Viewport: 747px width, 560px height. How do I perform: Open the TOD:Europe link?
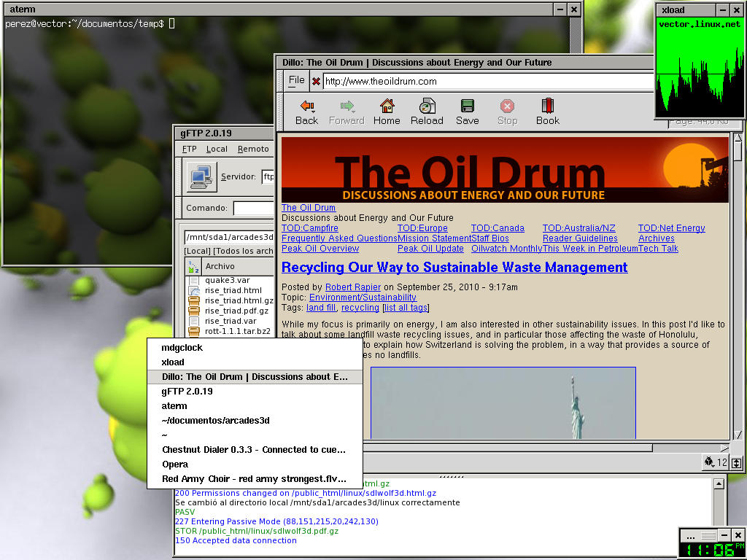pyautogui.click(x=422, y=228)
